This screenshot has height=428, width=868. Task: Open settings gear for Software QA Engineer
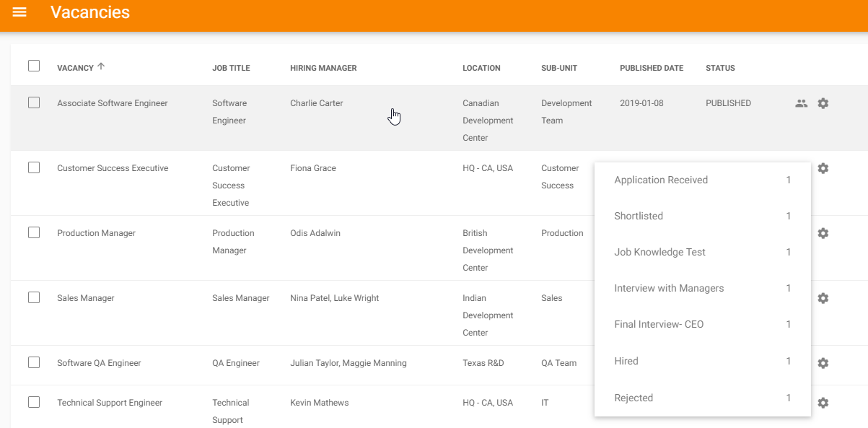[x=823, y=363]
